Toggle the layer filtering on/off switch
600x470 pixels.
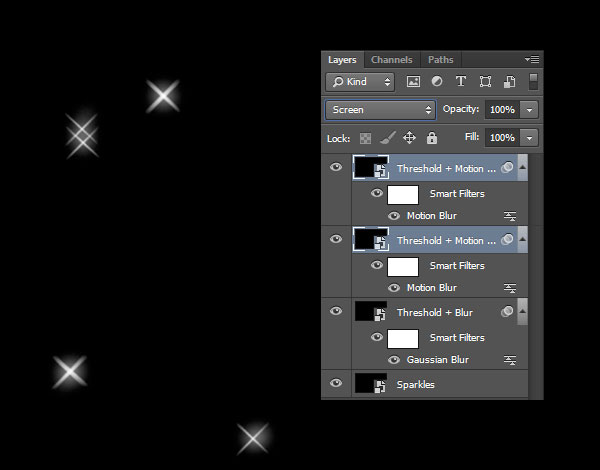[533, 82]
